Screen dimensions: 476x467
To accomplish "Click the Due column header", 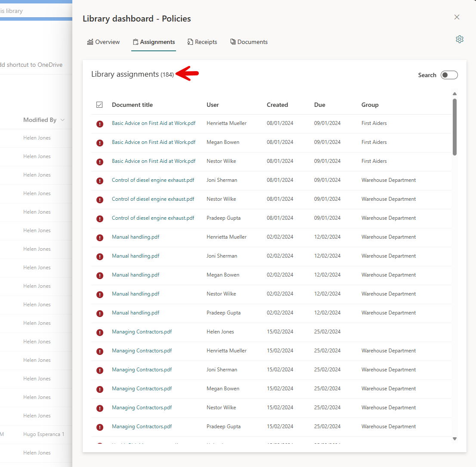I will [320, 105].
